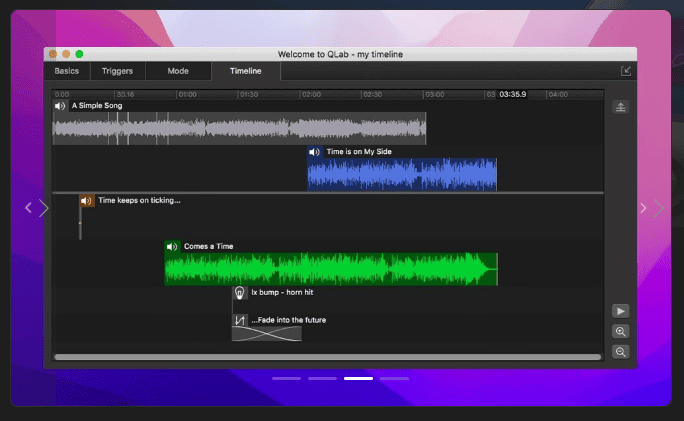Zoom in on the timeline
The width and height of the screenshot is (684, 421).
(x=621, y=332)
